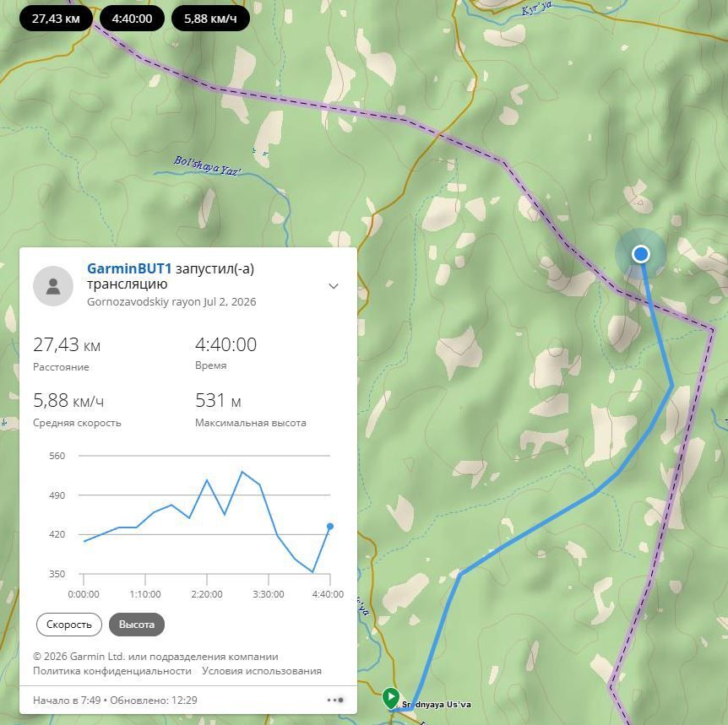The image size is (728, 725).
Task: Click the page indicator dots in footer
Action: [x=335, y=700]
